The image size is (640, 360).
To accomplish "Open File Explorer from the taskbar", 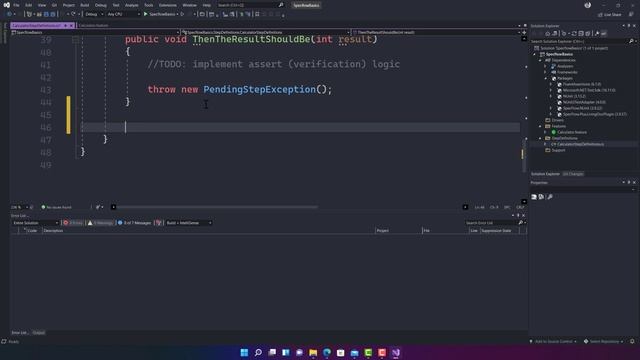I will pos(313,353).
